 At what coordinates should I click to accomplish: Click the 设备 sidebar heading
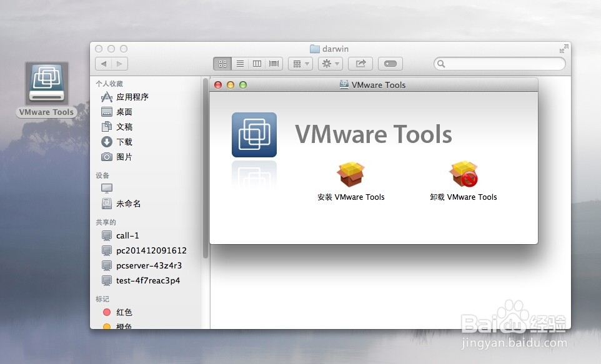pyautogui.click(x=102, y=175)
